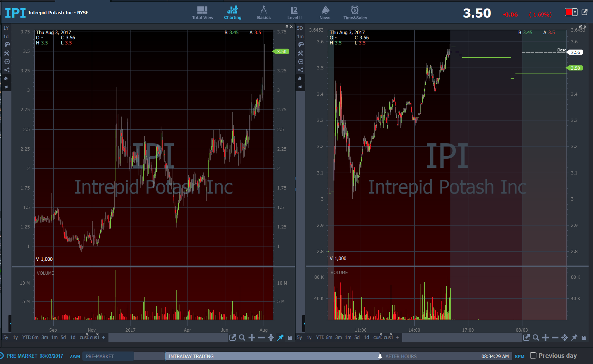Expand the 1m interval selector on right chart
The image size is (593, 364).
300,36
